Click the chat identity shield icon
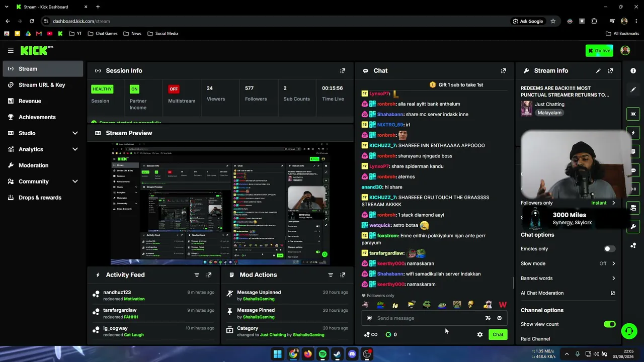Image resolution: width=644 pixels, height=362 pixels. (x=369, y=318)
